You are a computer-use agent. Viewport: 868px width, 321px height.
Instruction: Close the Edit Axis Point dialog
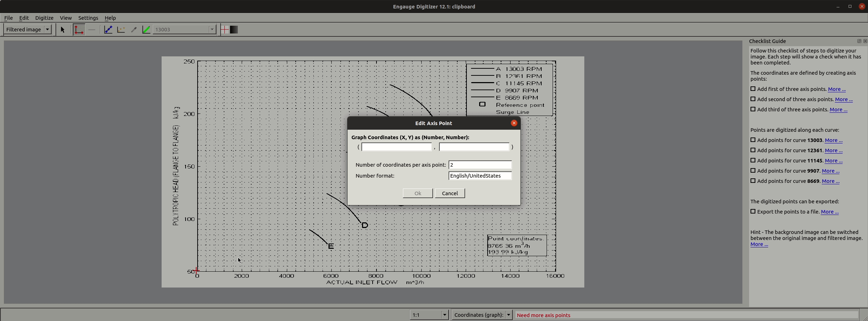514,123
